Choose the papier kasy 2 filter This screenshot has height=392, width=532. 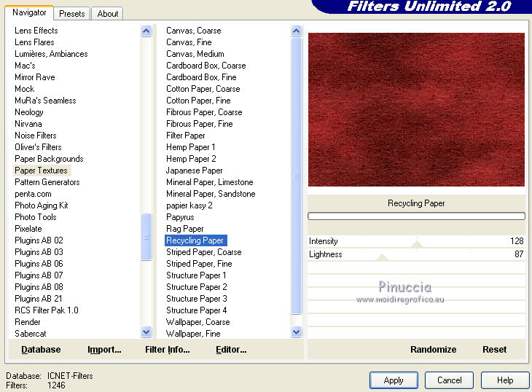click(x=189, y=205)
